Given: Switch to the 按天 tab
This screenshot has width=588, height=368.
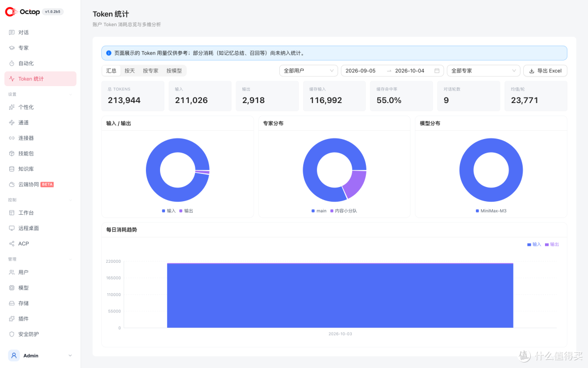Looking at the screenshot, I should [x=130, y=70].
